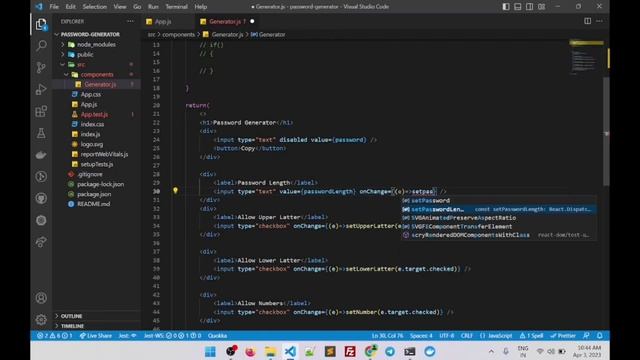Switch to the App.js editor tab
Screen dimensions: 640x360
click(x=163, y=21)
